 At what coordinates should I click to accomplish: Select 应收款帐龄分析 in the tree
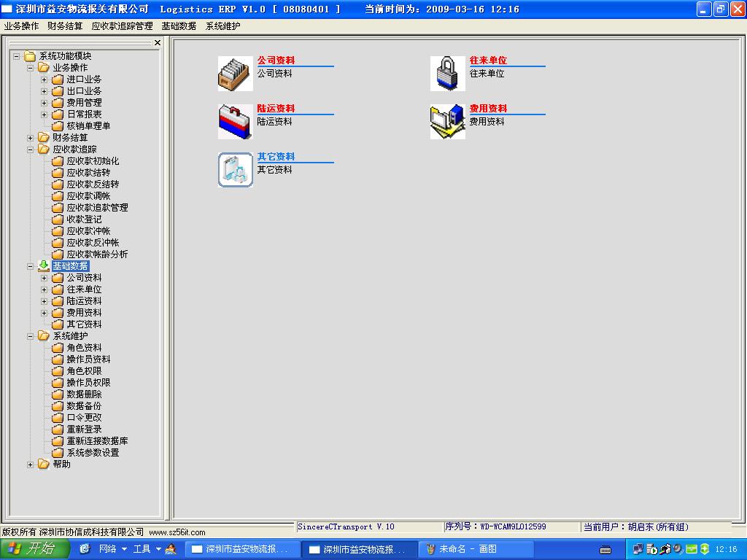click(x=97, y=254)
